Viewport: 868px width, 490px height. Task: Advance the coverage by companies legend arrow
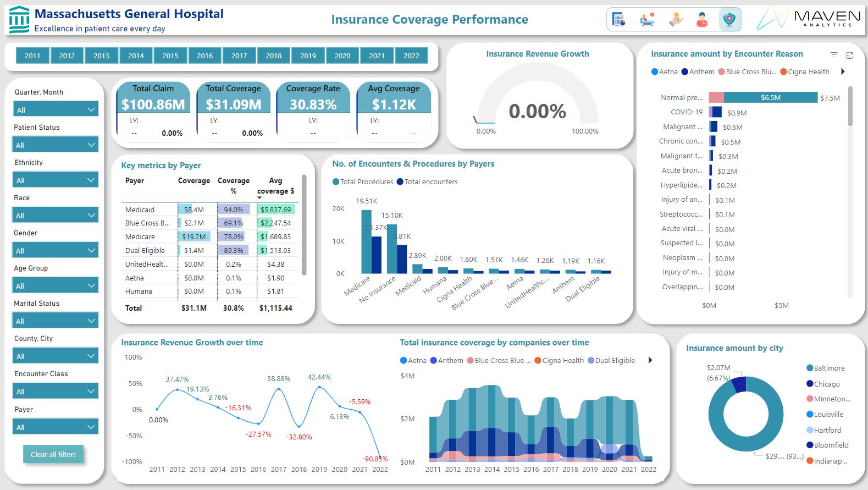[650, 360]
